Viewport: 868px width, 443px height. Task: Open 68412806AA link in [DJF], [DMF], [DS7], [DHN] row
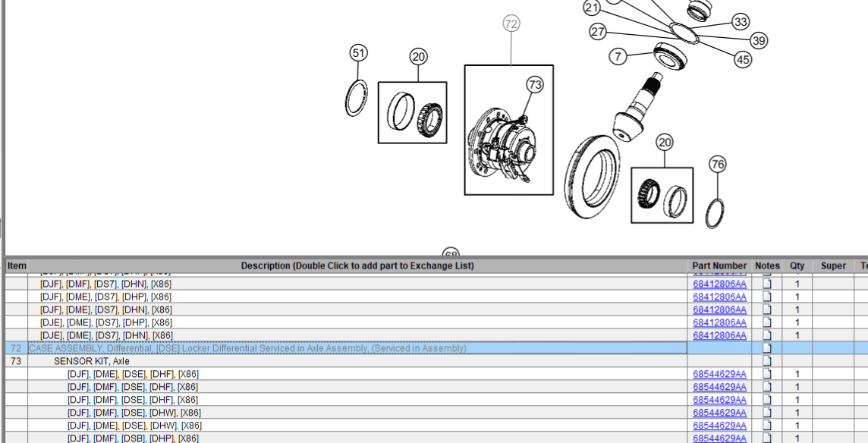click(x=719, y=284)
